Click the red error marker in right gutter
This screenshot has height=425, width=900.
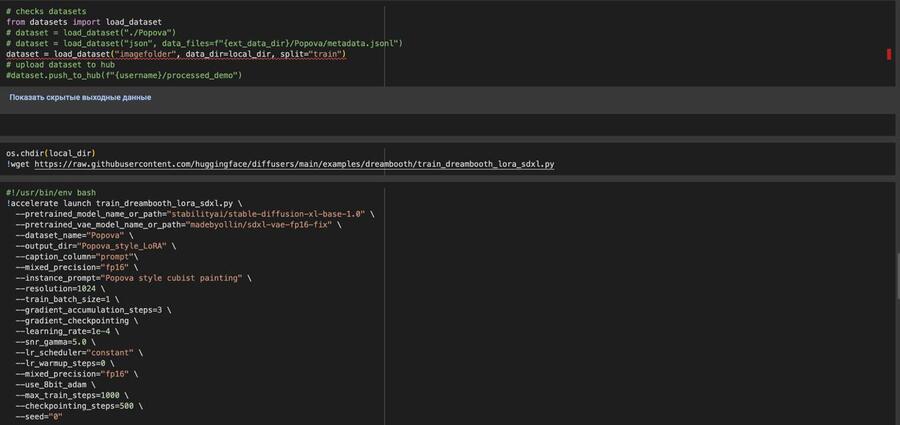(x=888, y=54)
